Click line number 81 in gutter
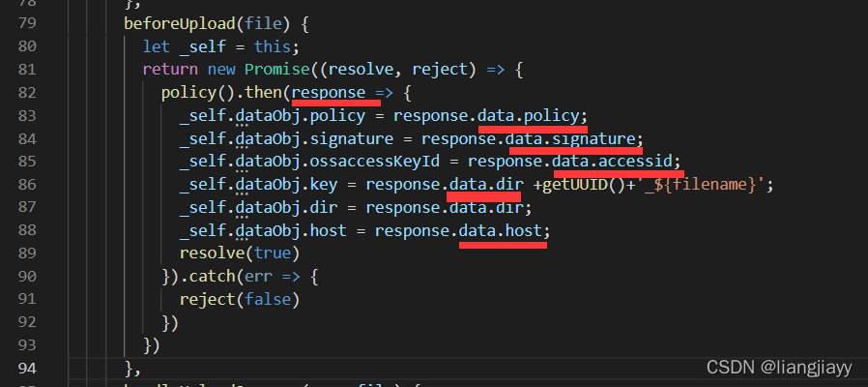The image size is (868, 387). pos(27,70)
